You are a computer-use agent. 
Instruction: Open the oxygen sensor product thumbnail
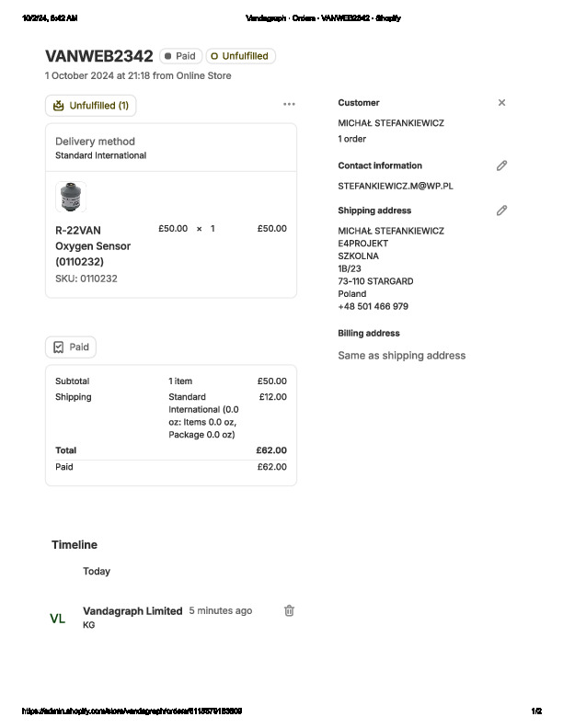71,197
